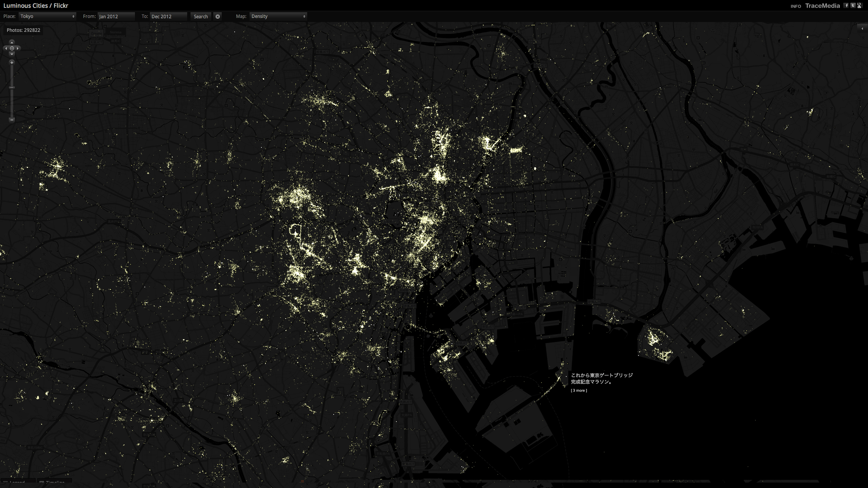Open the Place dropdown showing Tokyo

tap(47, 16)
